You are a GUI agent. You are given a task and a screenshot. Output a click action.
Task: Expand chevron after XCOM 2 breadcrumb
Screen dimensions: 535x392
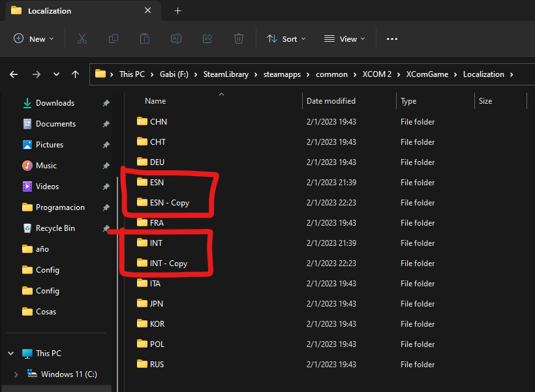[x=399, y=75]
